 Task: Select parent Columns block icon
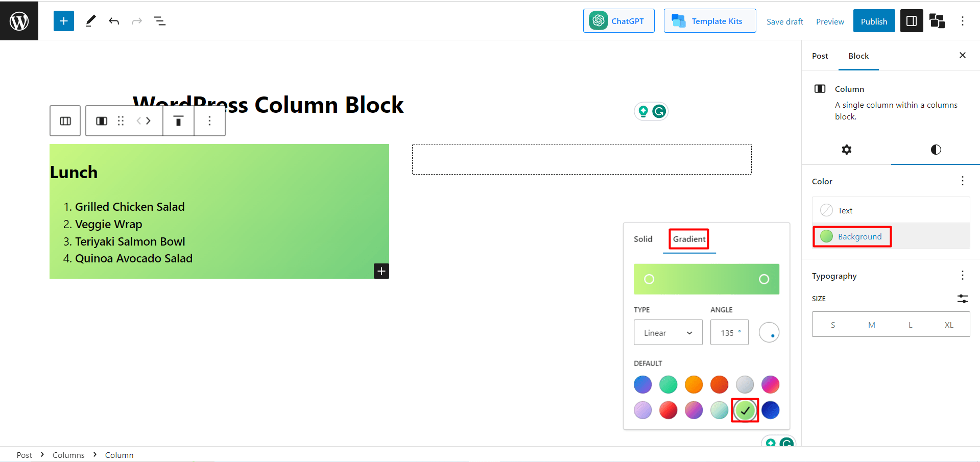[65, 121]
